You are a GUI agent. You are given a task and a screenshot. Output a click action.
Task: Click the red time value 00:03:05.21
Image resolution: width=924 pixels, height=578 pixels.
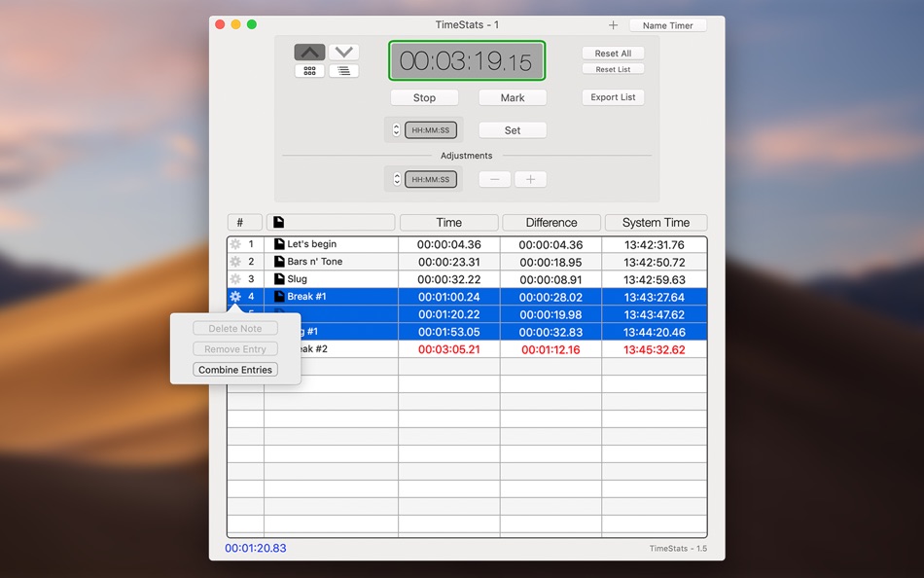[449, 349]
